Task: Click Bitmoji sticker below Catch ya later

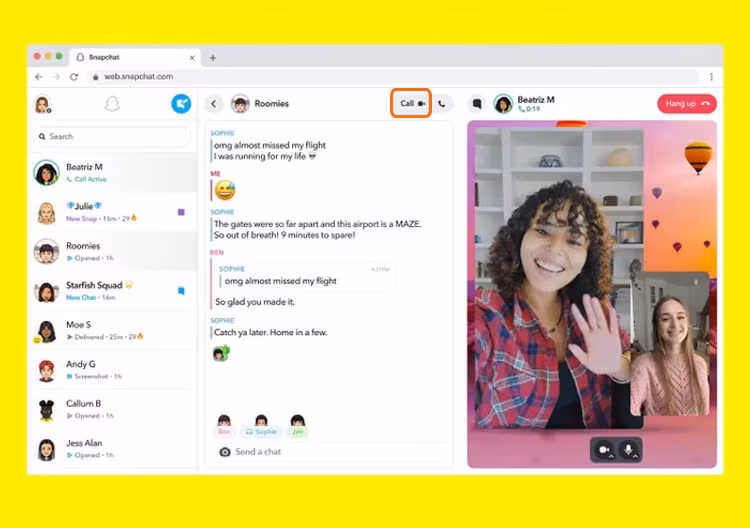Action: [221, 353]
